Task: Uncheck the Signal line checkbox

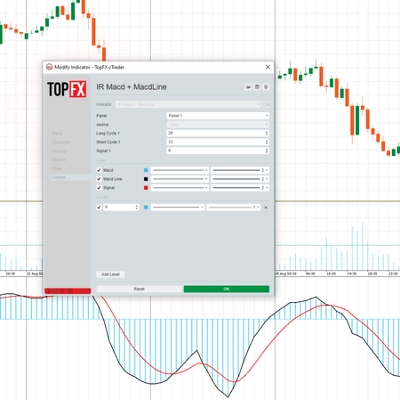Action: click(99, 188)
